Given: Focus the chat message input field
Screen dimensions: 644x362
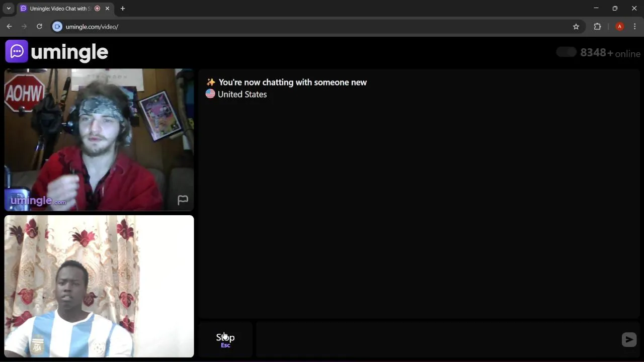Looking at the screenshot, I should pos(438,340).
